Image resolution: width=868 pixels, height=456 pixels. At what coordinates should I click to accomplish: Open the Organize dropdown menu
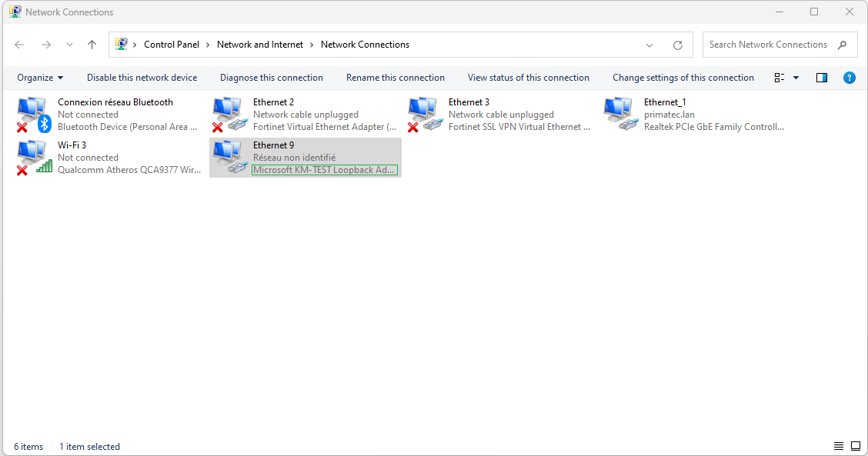(x=40, y=78)
